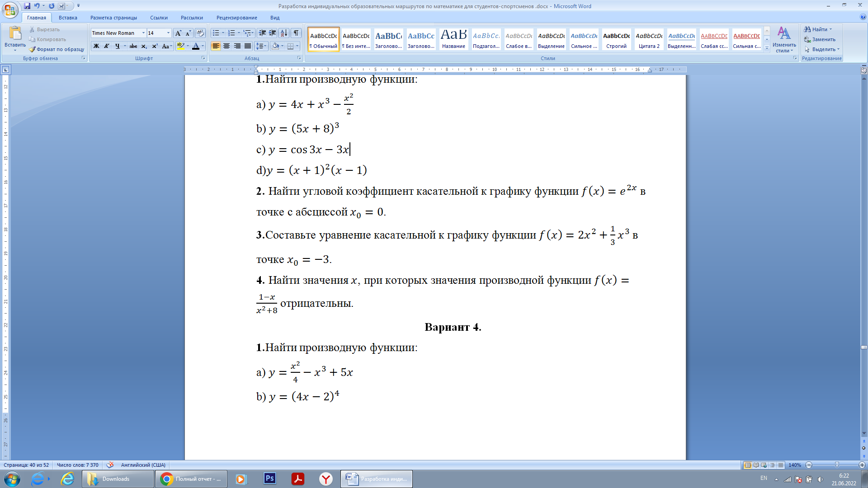Increase font size with the grow-font icon
Viewport: 868px width, 488px height.
[x=178, y=33]
